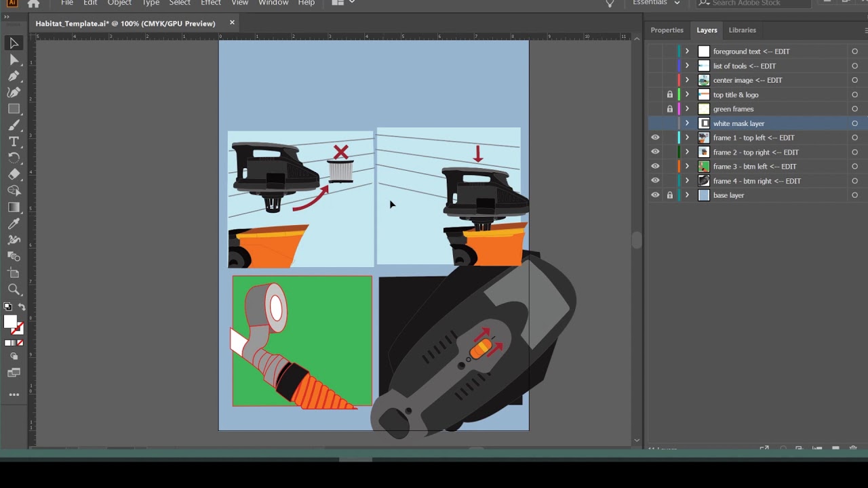Expand the top title & logo layer

click(x=687, y=95)
